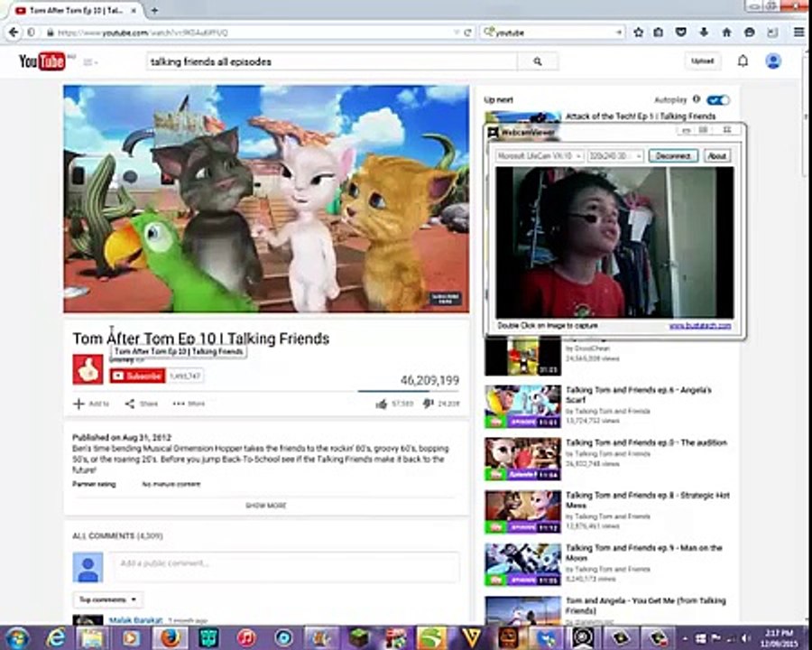812x650 pixels.
Task: Click the webcam preview image
Action: tap(614, 242)
